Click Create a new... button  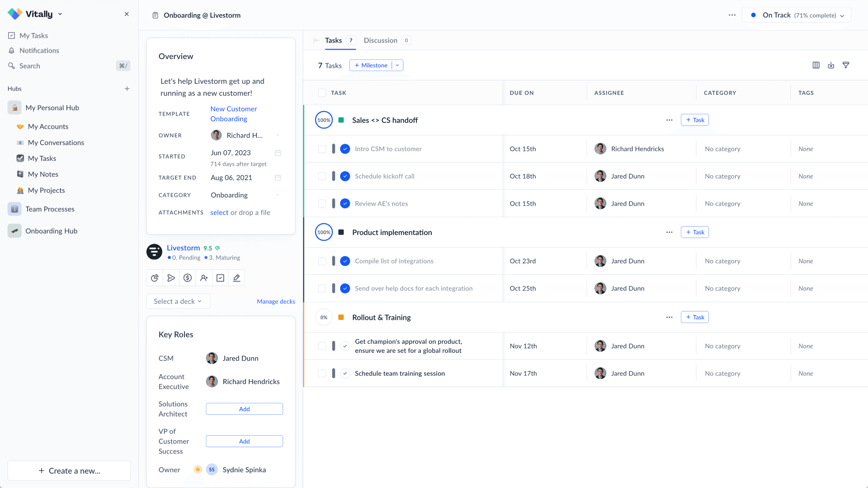pyautogui.click(x=69, y=471)
